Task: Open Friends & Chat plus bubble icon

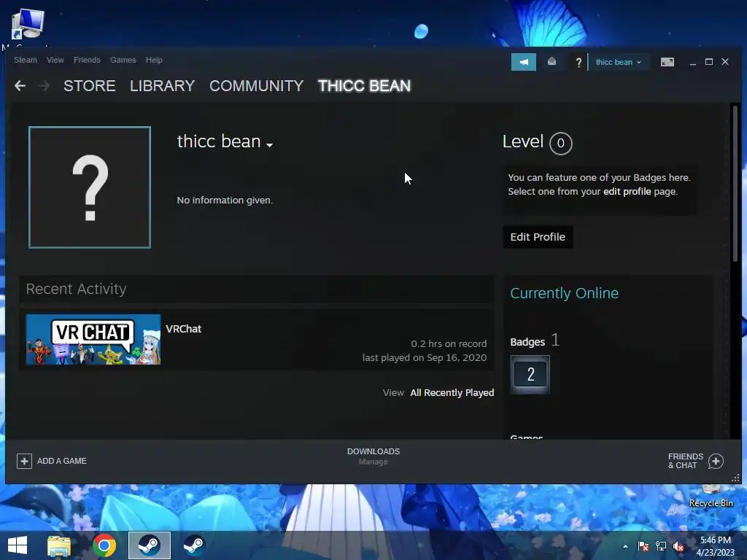Action: [716, 461]
